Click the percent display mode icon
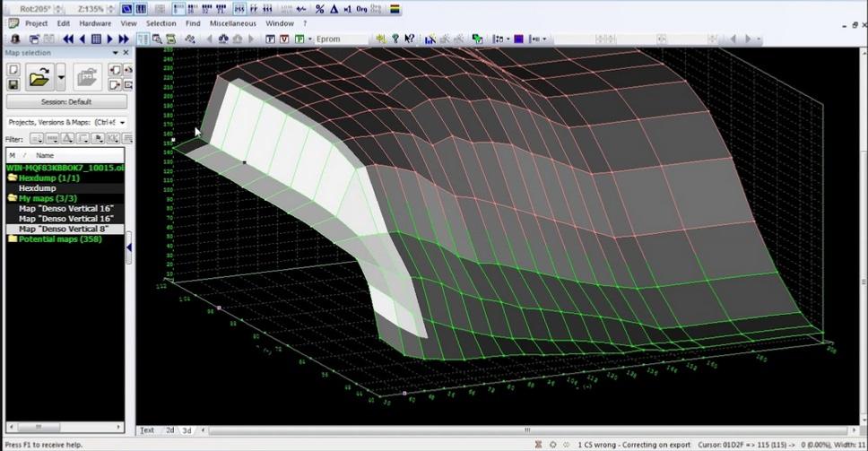 point(319,9)
